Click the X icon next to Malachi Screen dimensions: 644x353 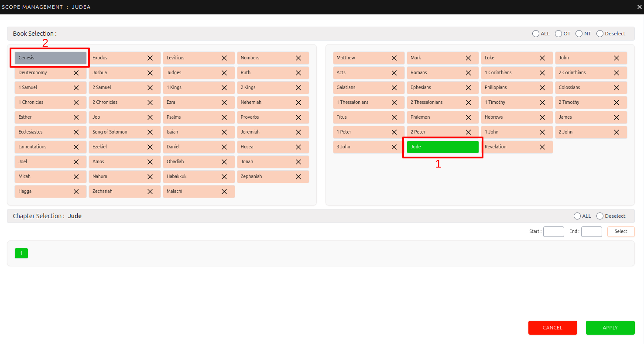224,192
